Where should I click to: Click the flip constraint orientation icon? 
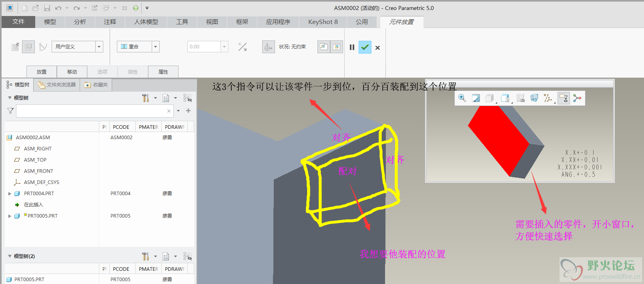(243, 47)
